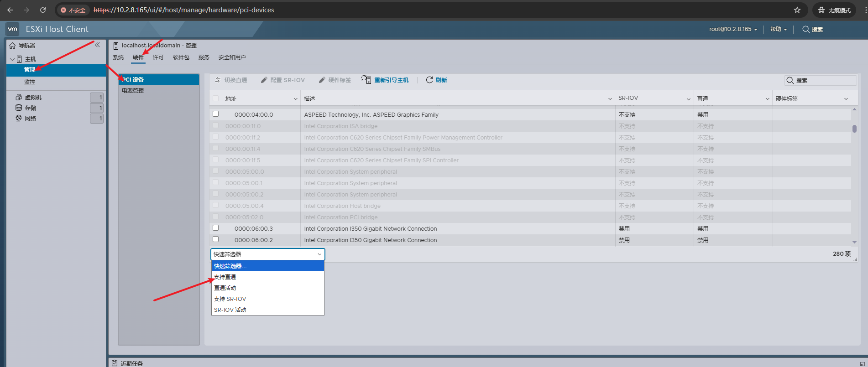Collapse the 主机 tree node

[12, 59]
